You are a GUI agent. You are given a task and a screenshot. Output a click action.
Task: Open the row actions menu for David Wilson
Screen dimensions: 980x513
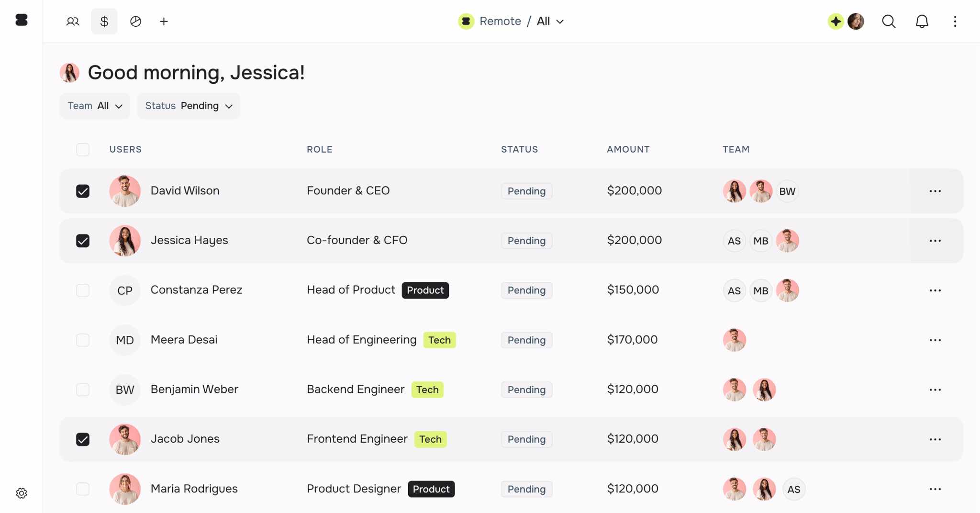pyautogui.click(x=935, y=191)
